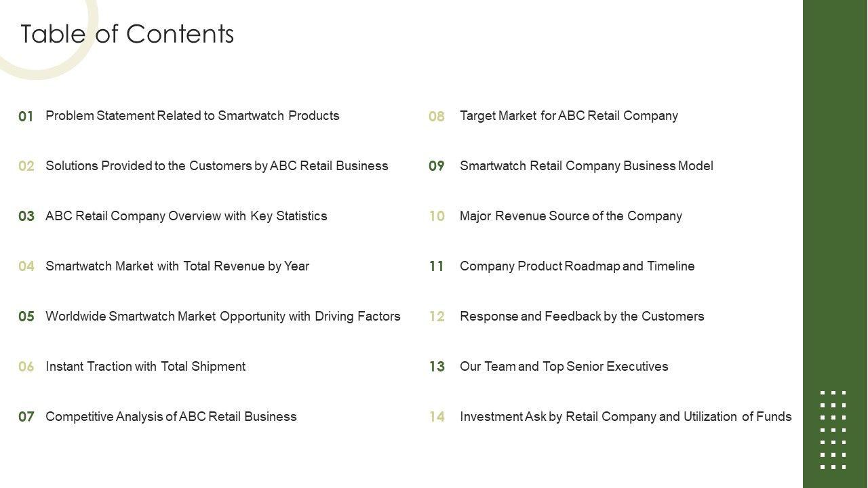Jump to "Target Market for ABC Retail Company"
The width and height of the screenshot is (868, 488).
568,116
